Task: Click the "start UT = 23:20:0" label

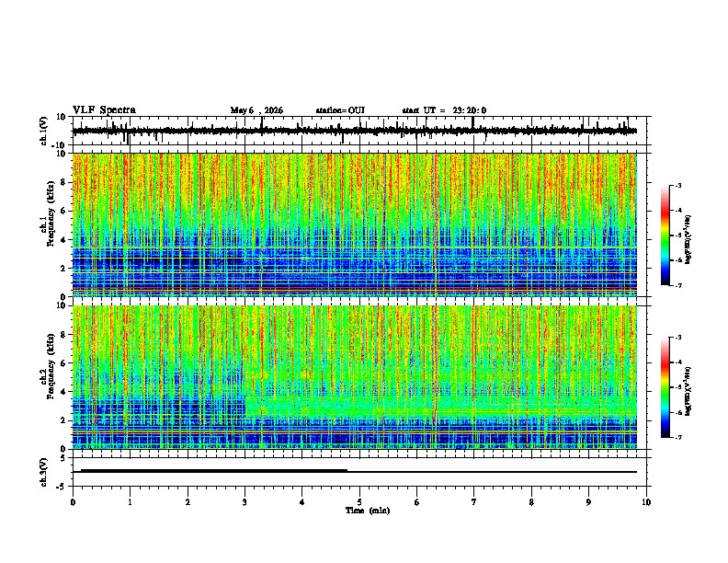Action: tap(444, 110)
